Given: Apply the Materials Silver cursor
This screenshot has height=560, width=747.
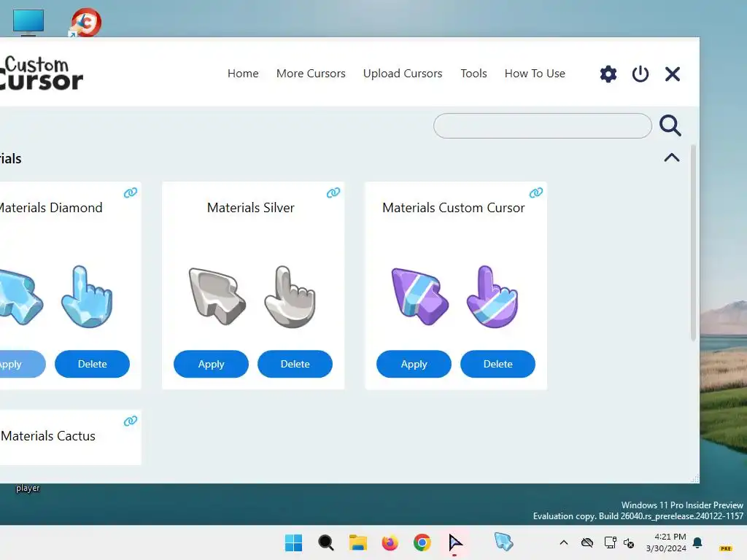Looking at the screenshot, I should coord(211,364).
